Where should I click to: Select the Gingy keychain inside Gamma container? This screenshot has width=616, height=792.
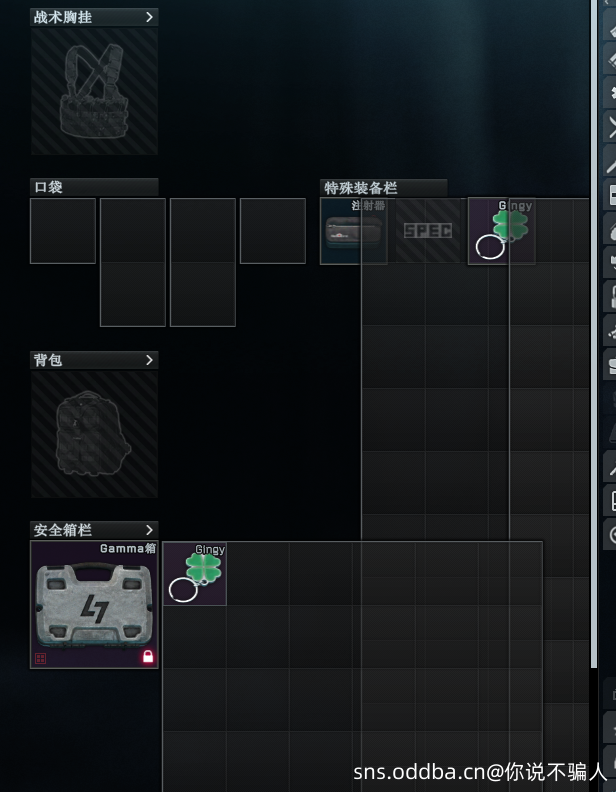(195, 573)
